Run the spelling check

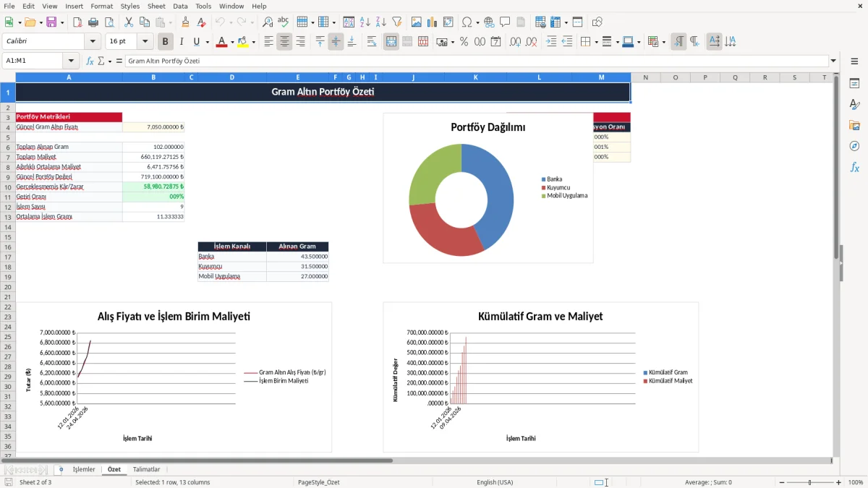[x=283, y=22]
